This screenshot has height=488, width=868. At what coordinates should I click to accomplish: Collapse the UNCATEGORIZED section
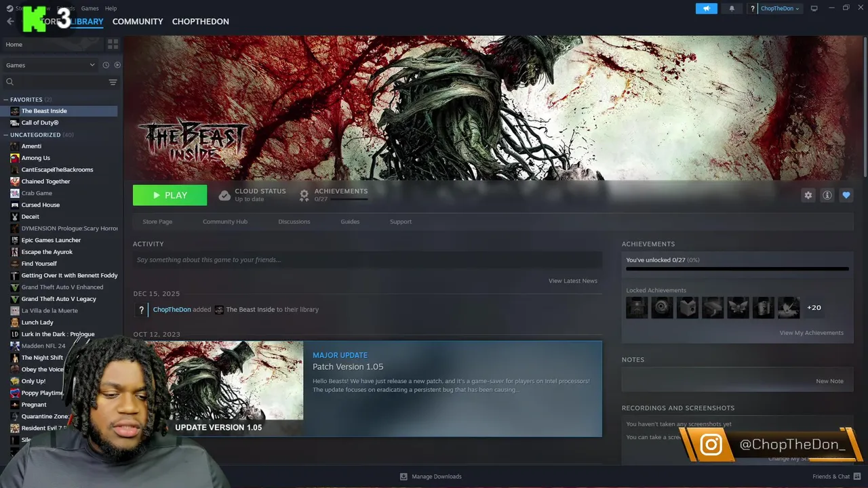pyautogui.click(x=6, y=135)
